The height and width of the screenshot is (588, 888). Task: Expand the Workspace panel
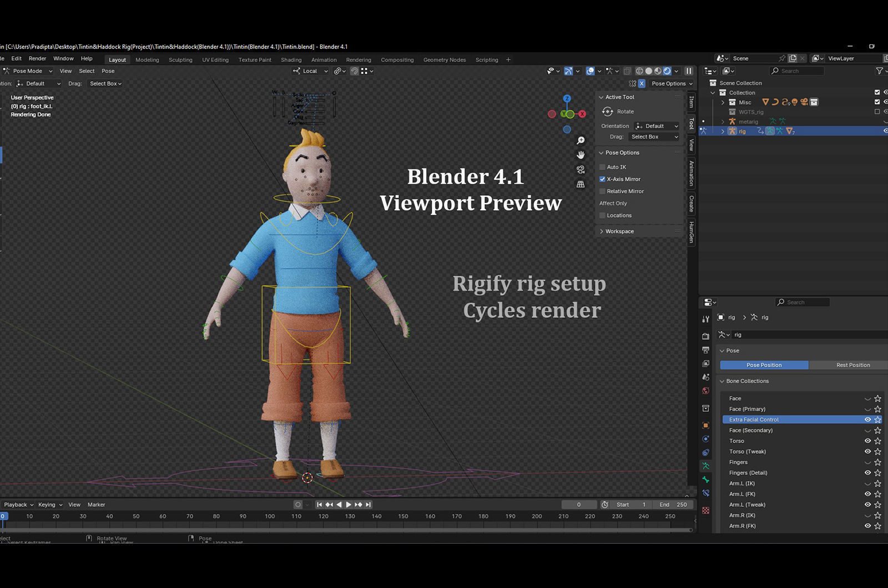coord(601,231)
